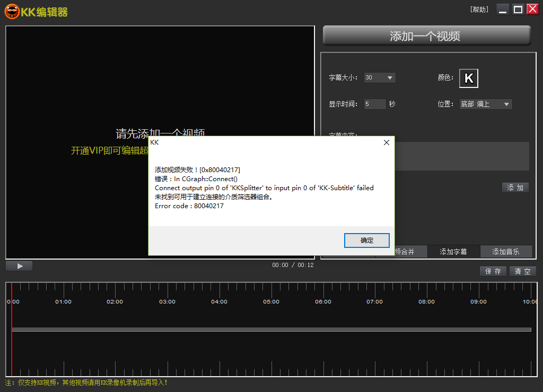
Task: Click the KK编辑器 raccoon logo icon
Action: (12, 11)
